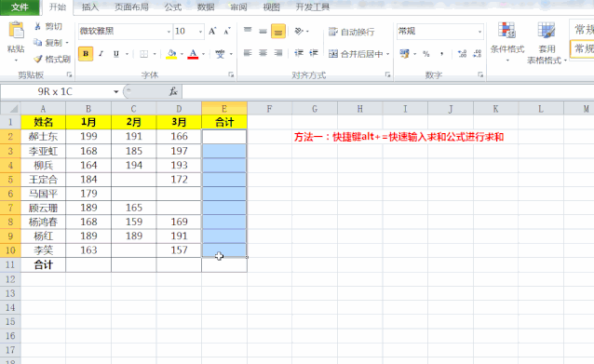The image size is (594, 364).
Task: Increase decimal places
Action: tap(462, 54)
